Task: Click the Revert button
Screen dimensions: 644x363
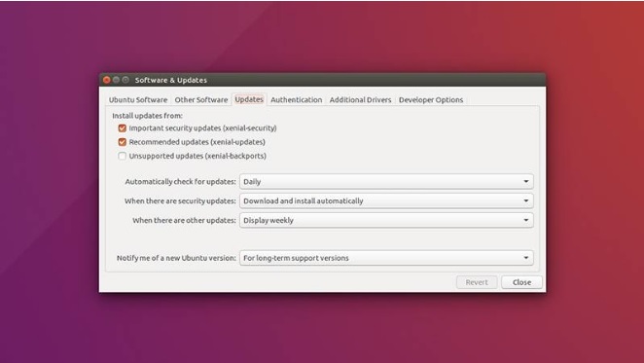Action: click(477, 282)
